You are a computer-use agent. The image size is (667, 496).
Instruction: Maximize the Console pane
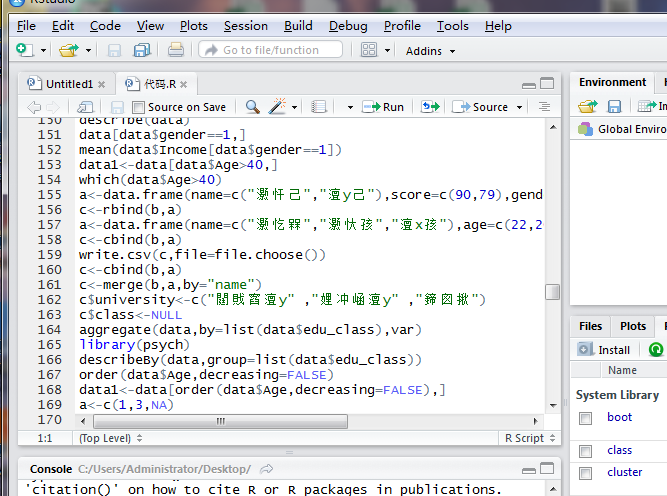tap(547, 468)
